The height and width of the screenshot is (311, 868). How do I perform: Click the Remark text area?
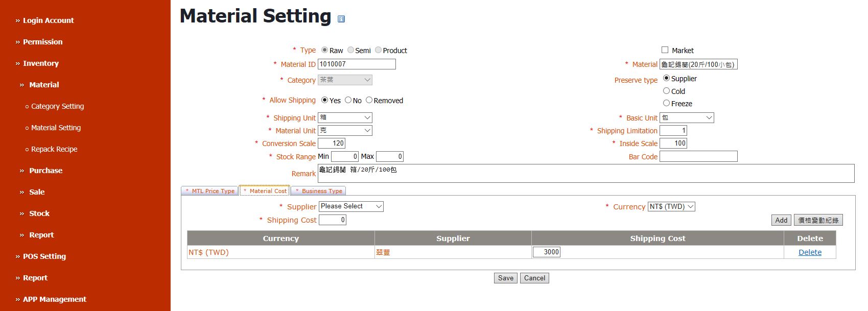(586, 173)
